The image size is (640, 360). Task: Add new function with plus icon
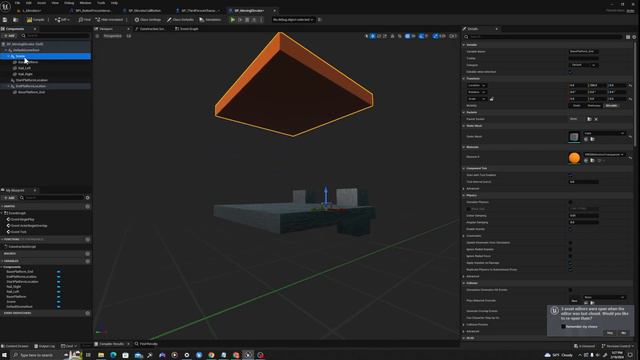pyautogui.click(x=87, y=240)
